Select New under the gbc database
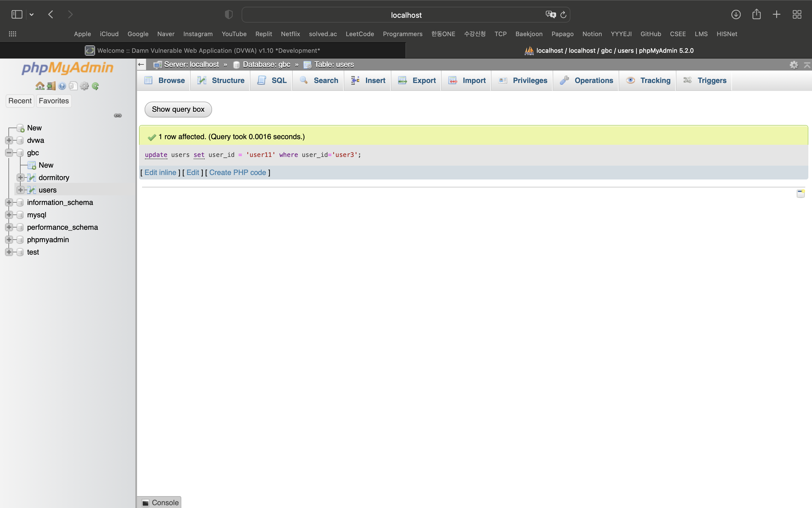The width and height of the screenshot is (812, 508). pos(46,165)
